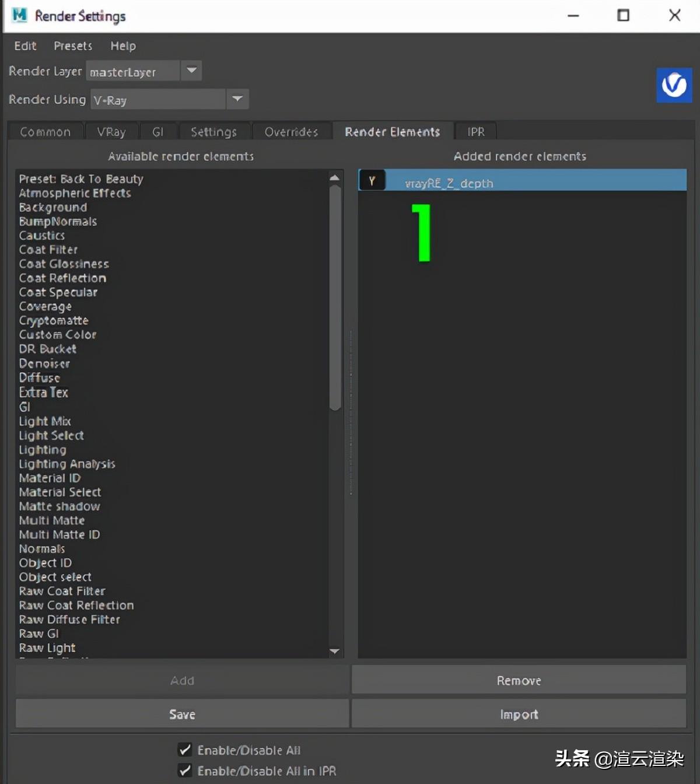The width and height of the screenshot is (700, 784).
Task: Select Raw Coat Reflection element
Action: [76, 605]
